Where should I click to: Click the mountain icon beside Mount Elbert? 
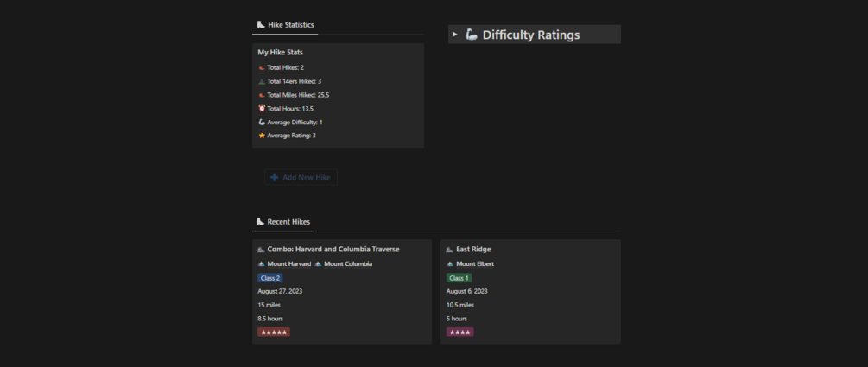[450, 264]
